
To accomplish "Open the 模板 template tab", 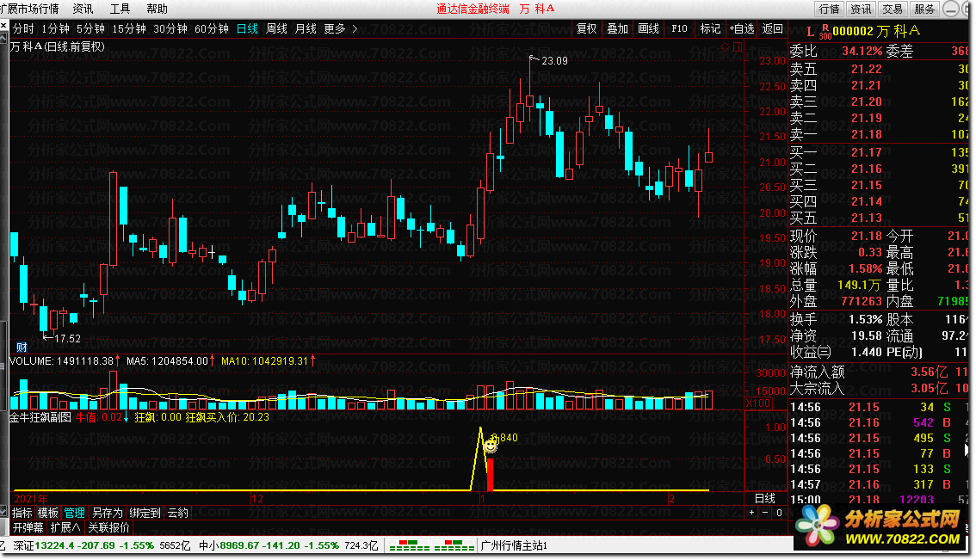I will pos(48,513).
